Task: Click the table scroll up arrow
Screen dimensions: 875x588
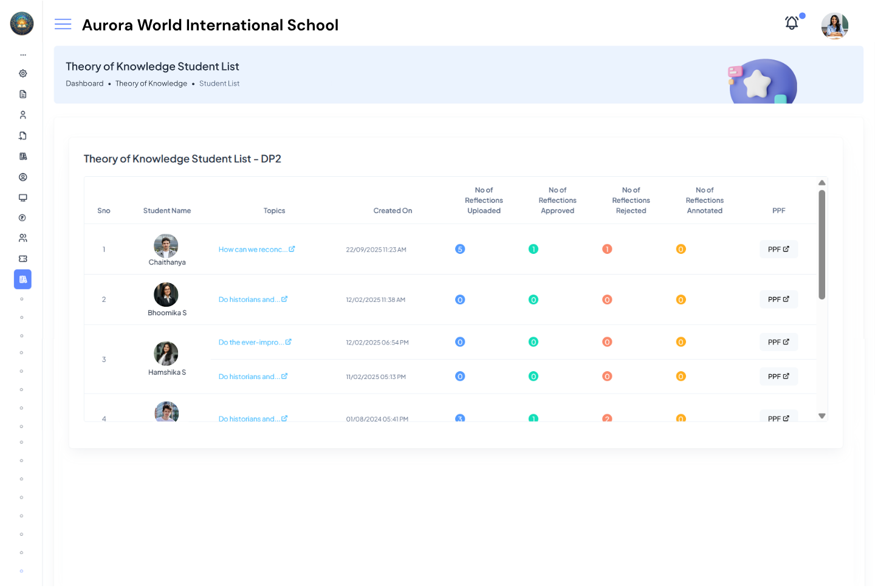Action: [822, 183]
